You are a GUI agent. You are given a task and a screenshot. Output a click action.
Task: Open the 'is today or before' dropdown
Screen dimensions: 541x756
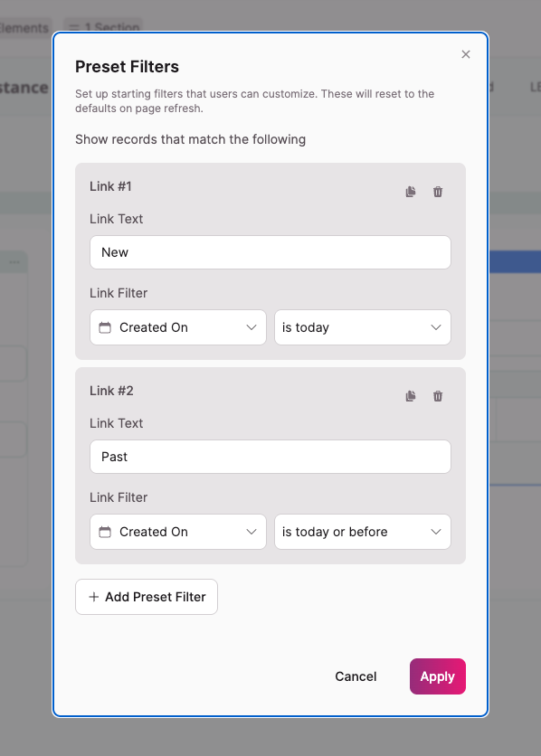tap(363, 532)
